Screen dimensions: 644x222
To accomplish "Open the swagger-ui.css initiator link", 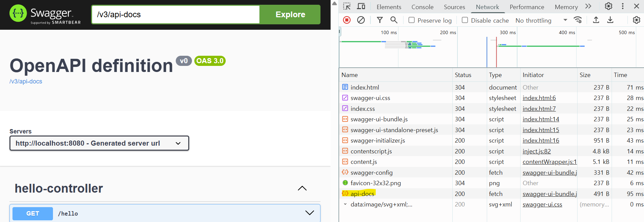I will click(542, 204).
